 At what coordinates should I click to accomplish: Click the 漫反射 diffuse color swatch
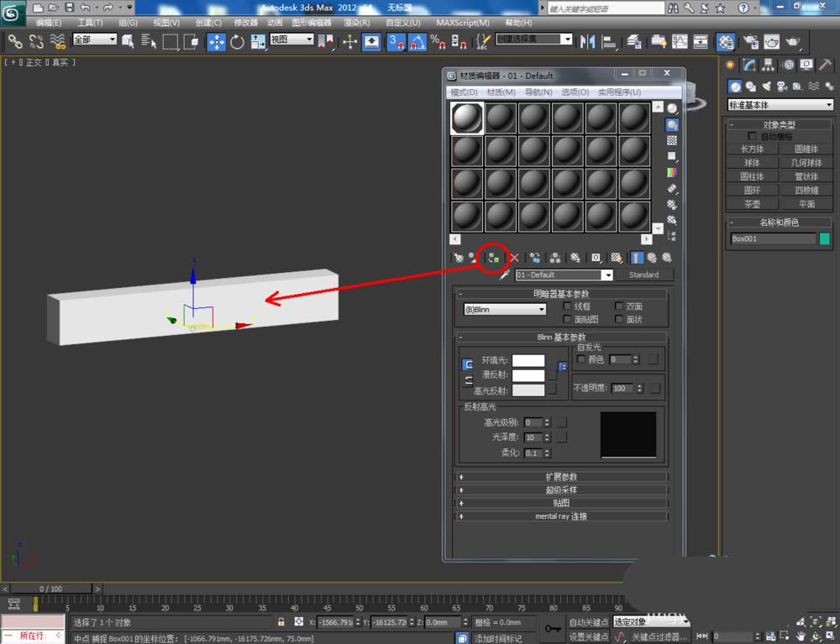[x=528, y=375]
